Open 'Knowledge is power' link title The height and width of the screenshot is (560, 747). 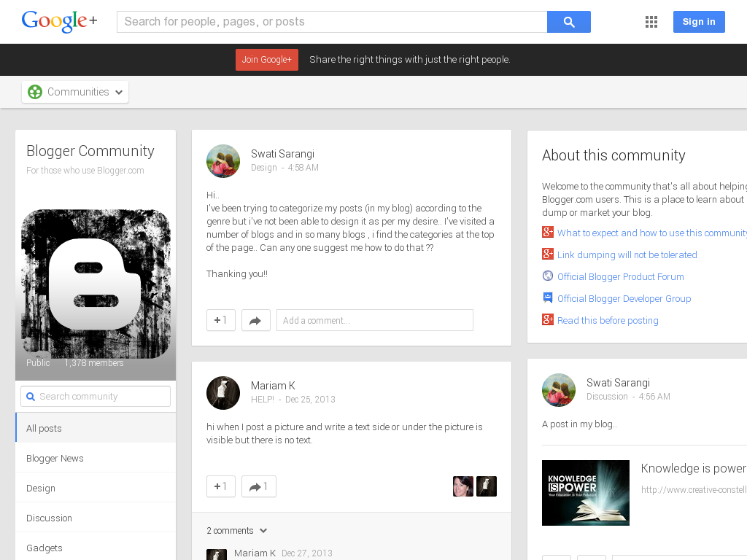694,469
